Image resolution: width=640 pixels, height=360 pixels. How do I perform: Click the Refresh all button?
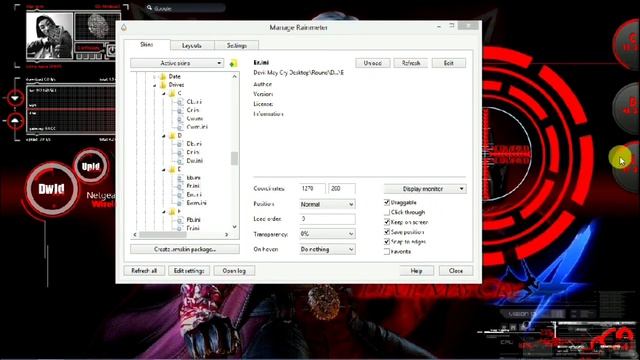(x=144, y=271)
